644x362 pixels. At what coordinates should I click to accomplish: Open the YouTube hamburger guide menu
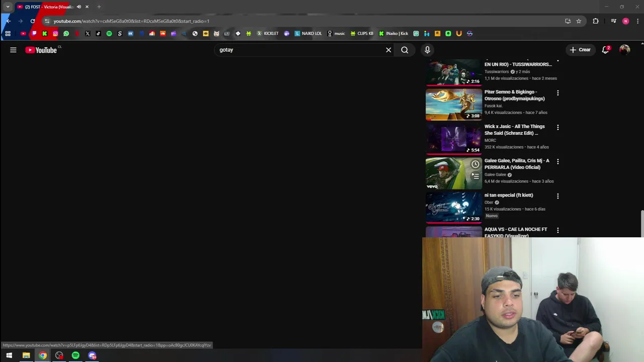pos(13,50)
